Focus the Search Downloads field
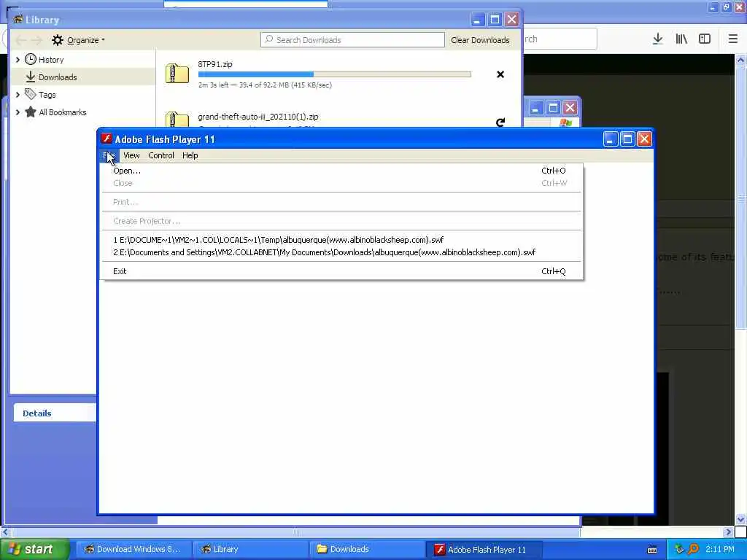The image size is (747, 560). coord(352,40)
